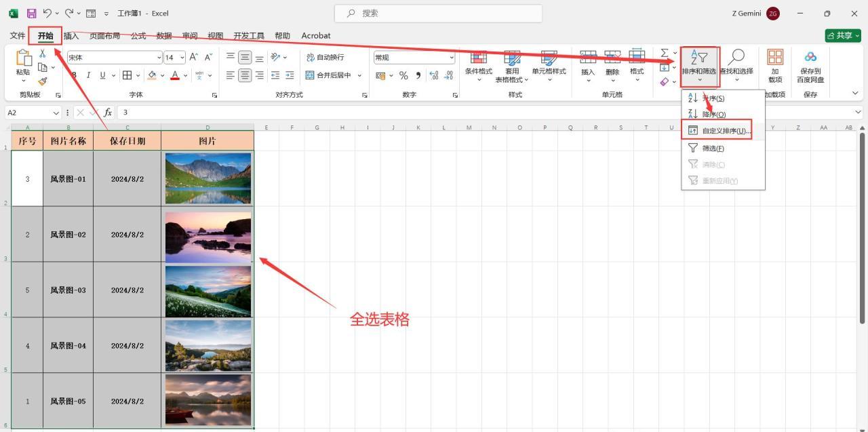Expand the borders dropdown arrow
The image size is (868, 432).
coord(138,75)
